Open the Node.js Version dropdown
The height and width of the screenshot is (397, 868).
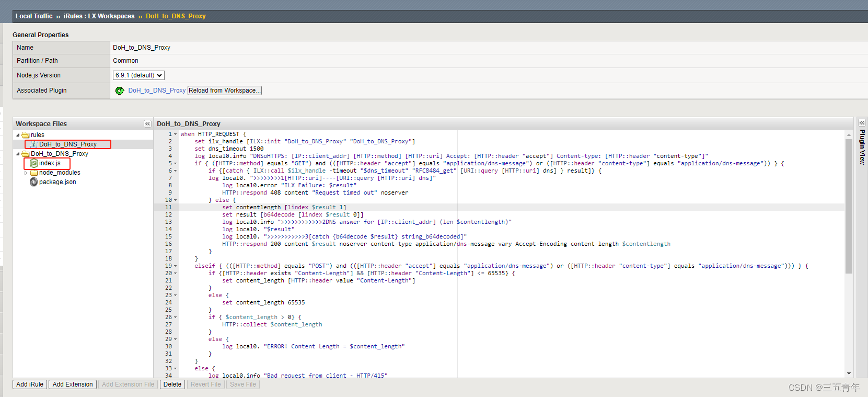pyautogui.click(x=138, y=75)
